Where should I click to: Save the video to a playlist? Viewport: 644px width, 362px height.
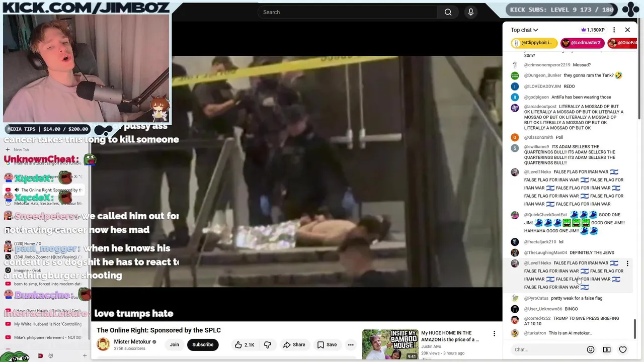pyautogui.click(x=327, y=344)
